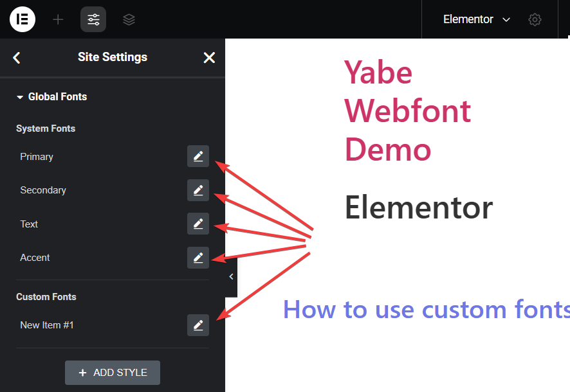Click the How to use custom fonts heading
This screenshot has width=570, height=392.
427,310
